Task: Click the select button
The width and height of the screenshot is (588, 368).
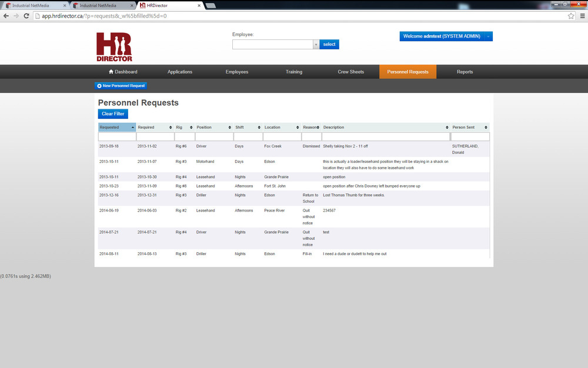Action: (329, 44)
